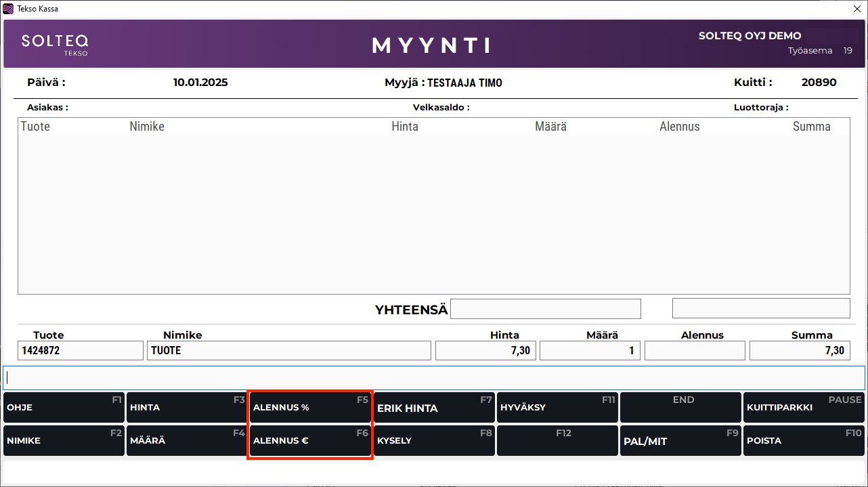This screenshot has width=868, height=487.
Task: Click the Määrä quantity input field
Action: 589,350
